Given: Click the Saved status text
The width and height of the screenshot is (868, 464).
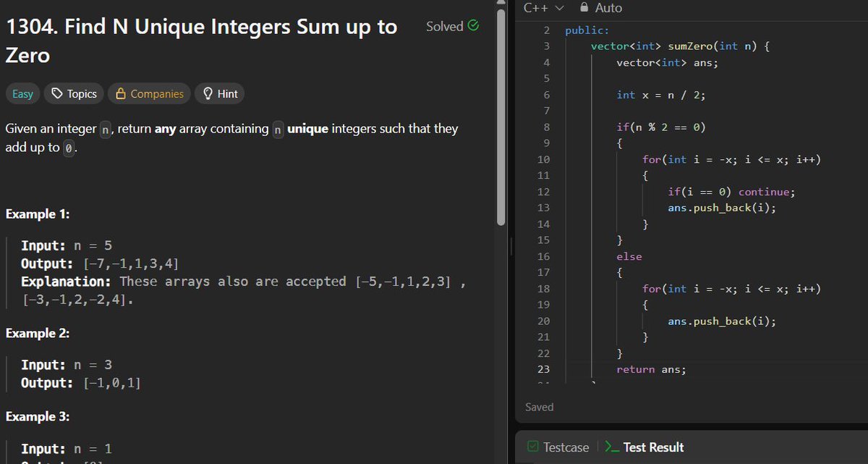Looking at the screenshot, I should (540, 408).
